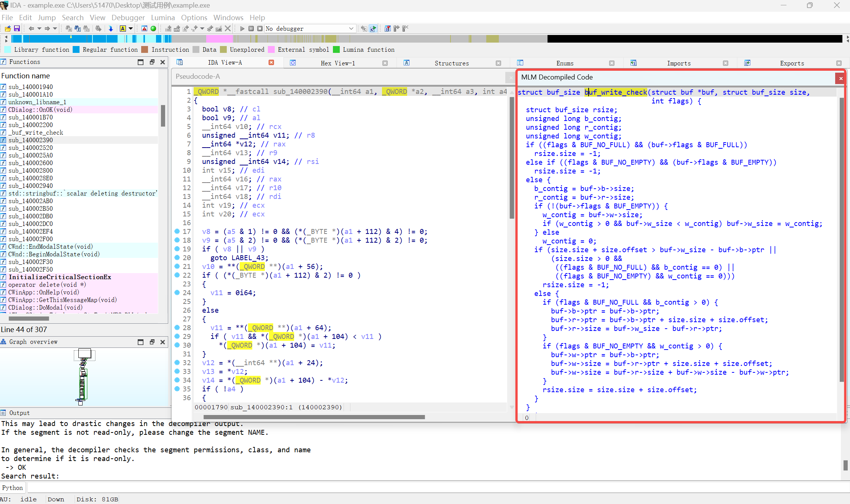850x504 pixels.
Task: Click the Functions list vertical scrollbar thumb
Action: [163, 115]
